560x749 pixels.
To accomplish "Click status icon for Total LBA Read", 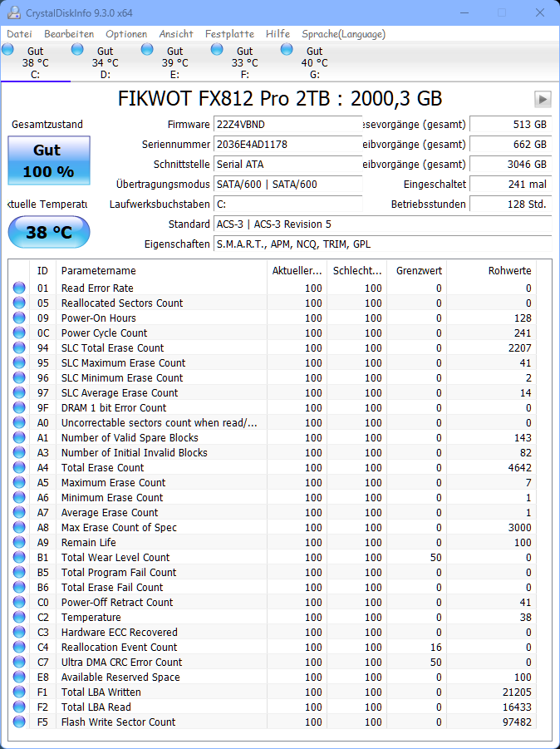I will (x=19, y=707).
